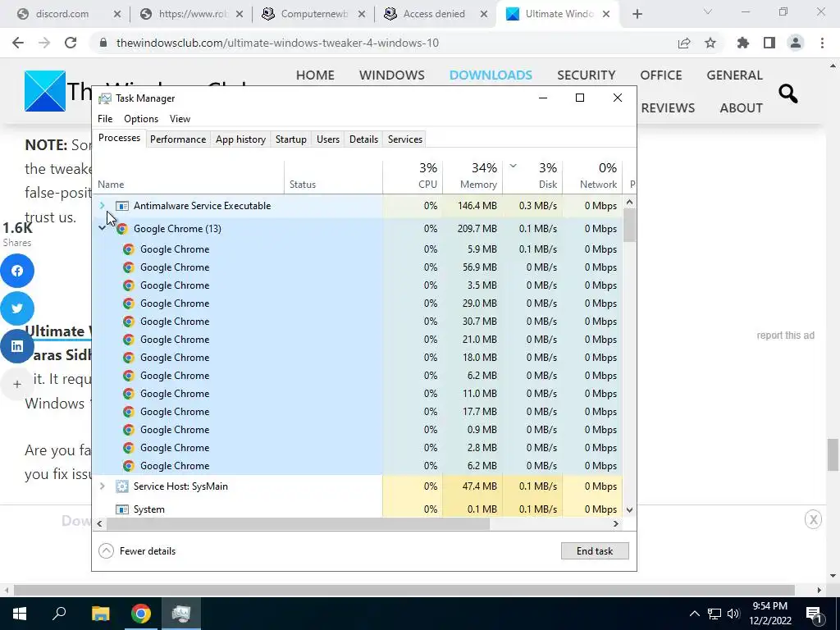This screenshot has height=630, width=840.
Task: Open the ABOUT site menu link
Action: pyautogui.click(x=741, y=107)
